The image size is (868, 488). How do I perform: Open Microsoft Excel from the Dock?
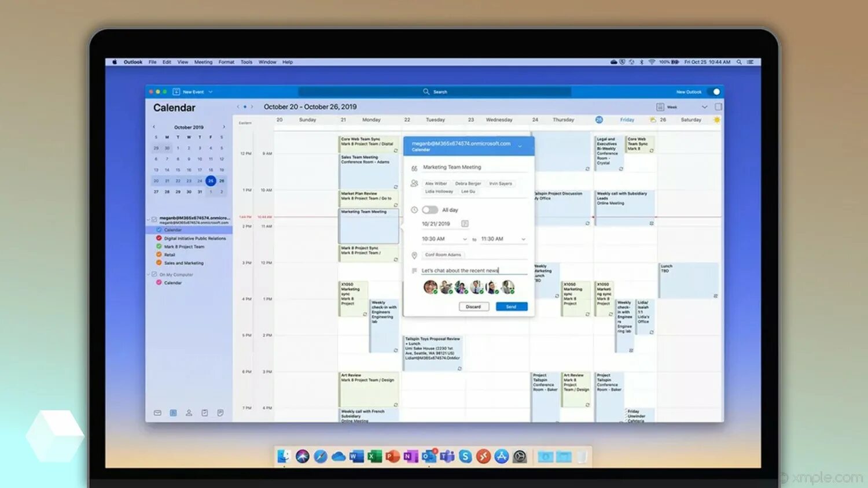point(374,457)
